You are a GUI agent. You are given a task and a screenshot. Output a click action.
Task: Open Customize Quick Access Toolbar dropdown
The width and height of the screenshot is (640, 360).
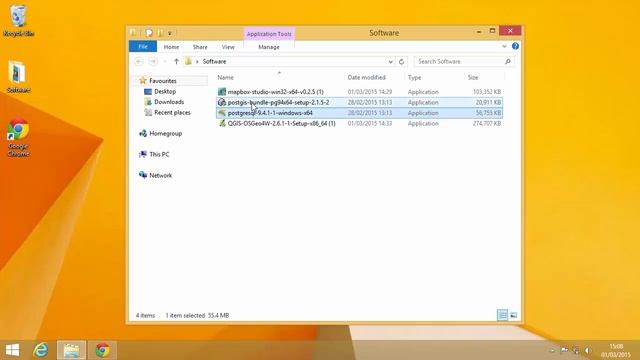coord(170,33)
